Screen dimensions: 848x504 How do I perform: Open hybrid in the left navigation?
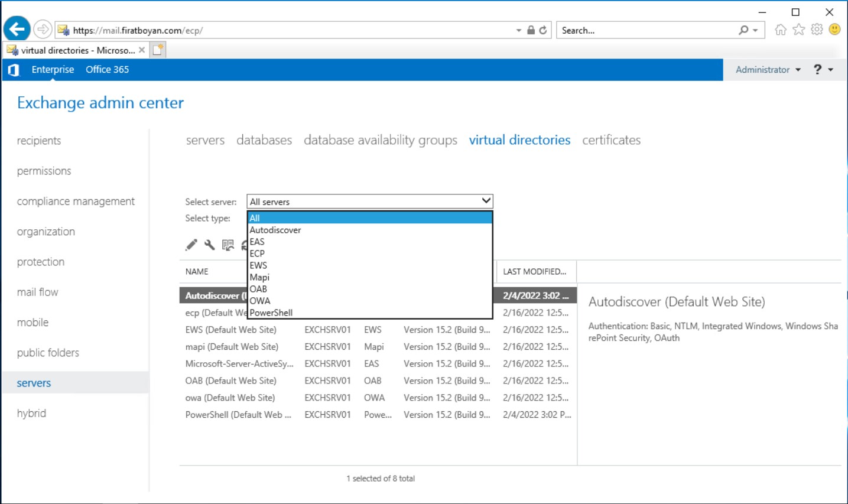click(x=31, y=413)
